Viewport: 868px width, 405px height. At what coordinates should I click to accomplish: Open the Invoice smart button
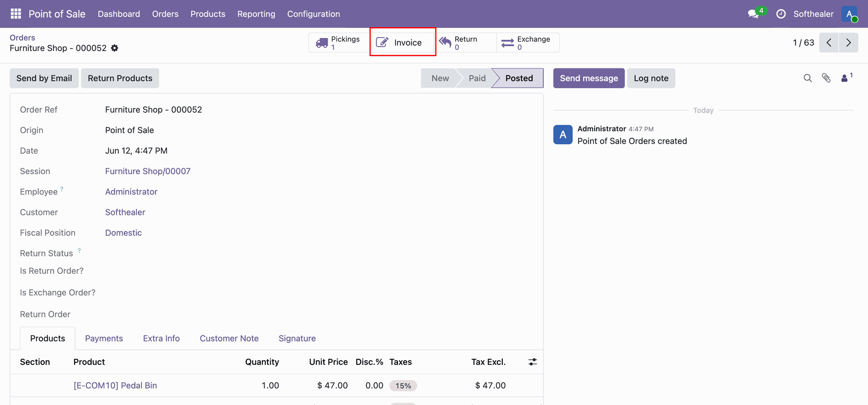[x=402, y=43]
